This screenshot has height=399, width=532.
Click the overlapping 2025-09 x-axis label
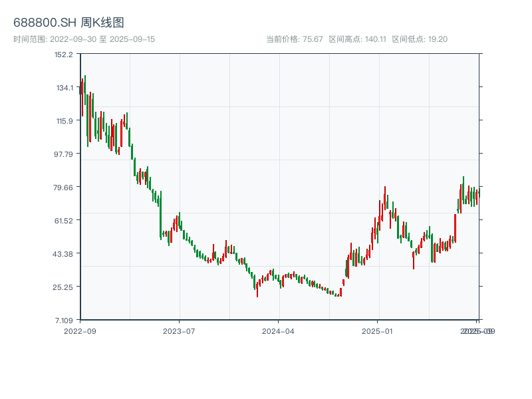pyautogui.click(x=477, y=331)
